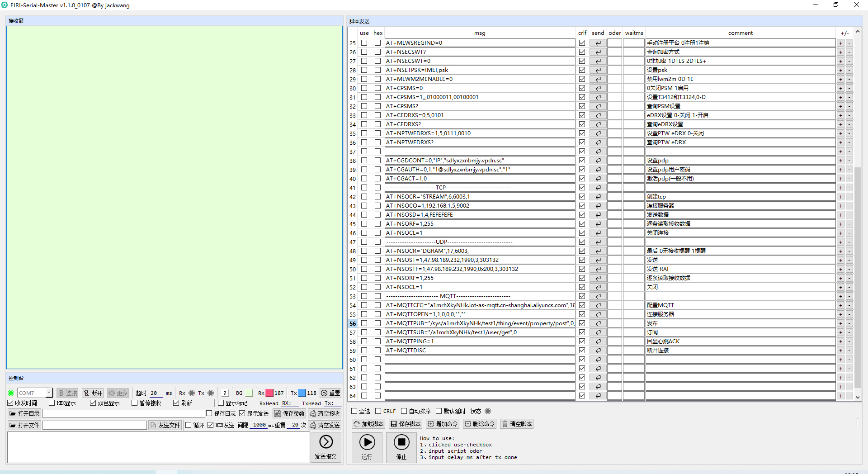Tick the hex checkbox for row 44

point(377,215)
